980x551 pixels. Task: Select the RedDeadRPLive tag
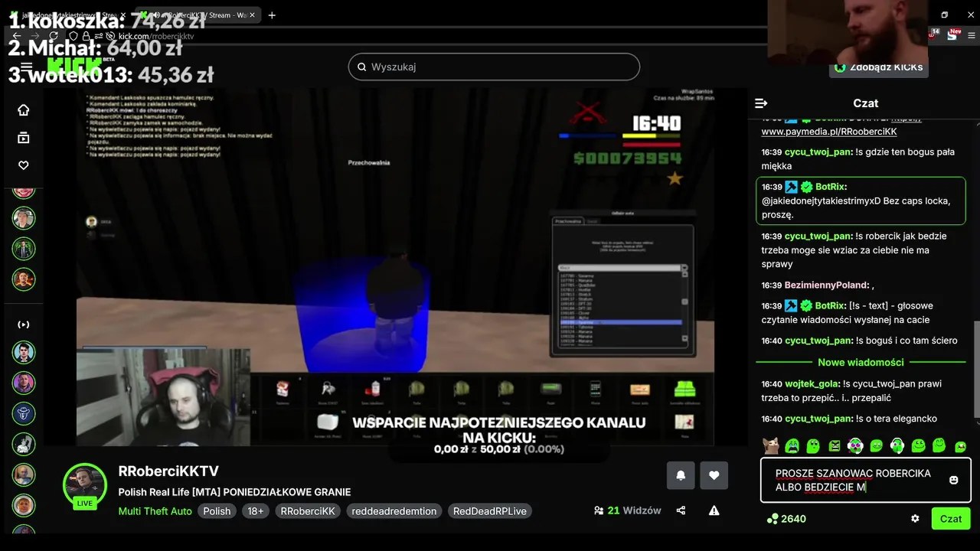490,511
